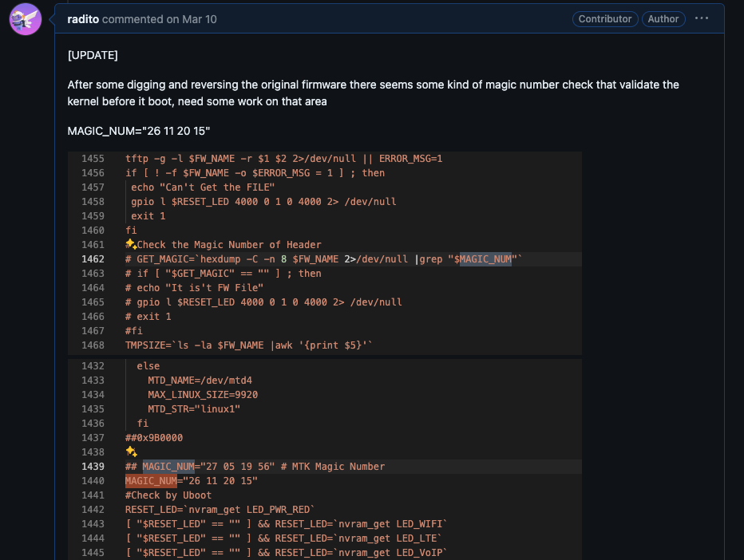Viewport: 744px width, 560px height.
Task: Click sparkle icon on line 1438
Action: [x=132, y=452]
